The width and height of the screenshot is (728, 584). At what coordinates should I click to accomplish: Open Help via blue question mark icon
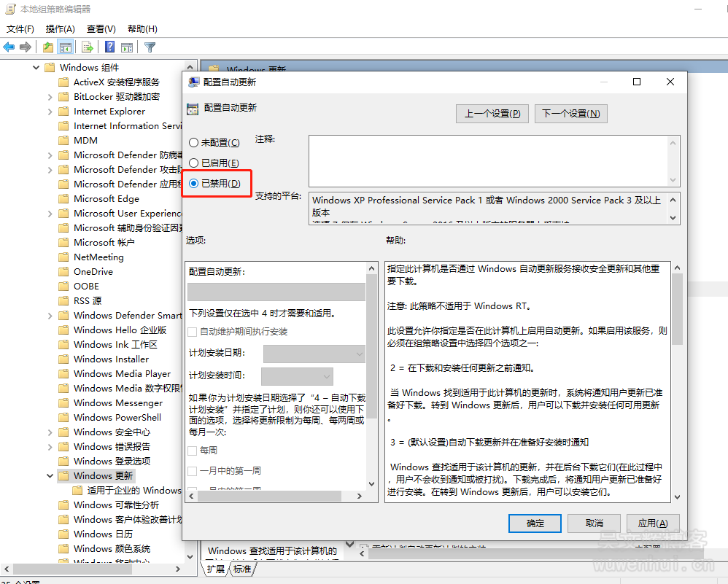(110, 47)
